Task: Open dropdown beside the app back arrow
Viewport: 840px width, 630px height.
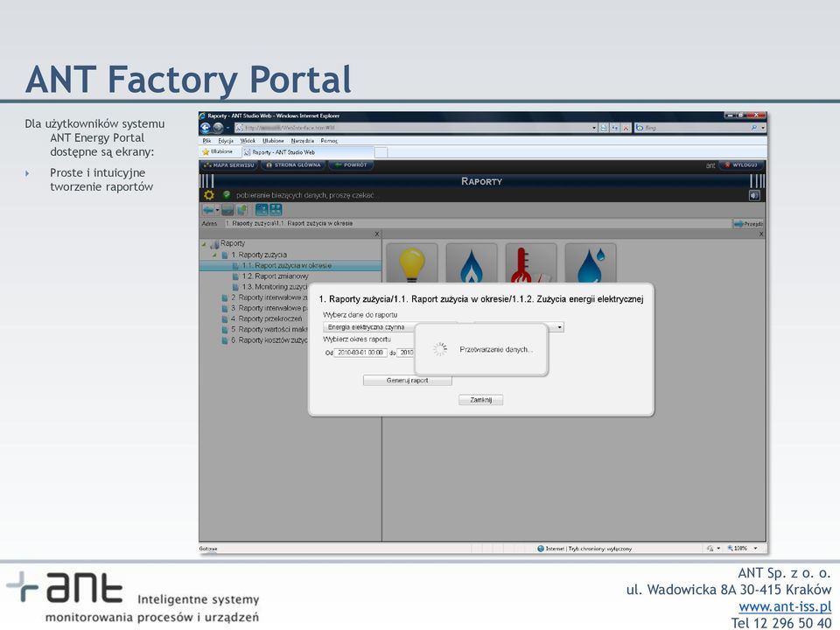Action: [217, 210]
